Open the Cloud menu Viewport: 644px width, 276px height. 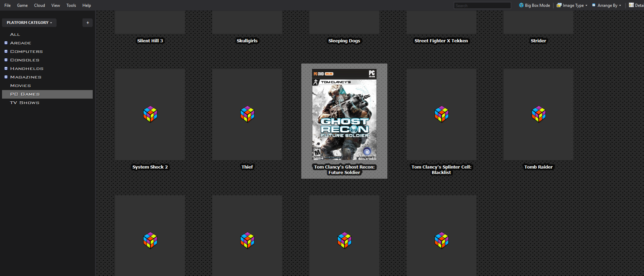click(x=40, y=5)
